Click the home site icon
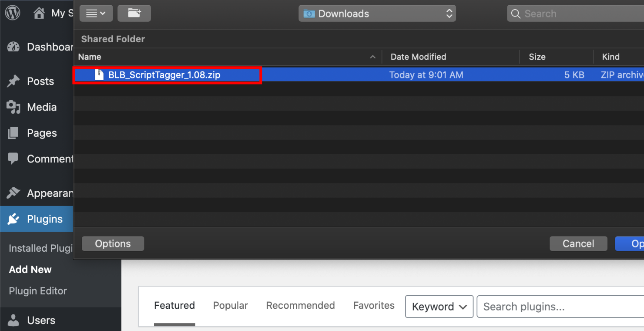Viewport: 644px width, 331px height. pos(39,14)
